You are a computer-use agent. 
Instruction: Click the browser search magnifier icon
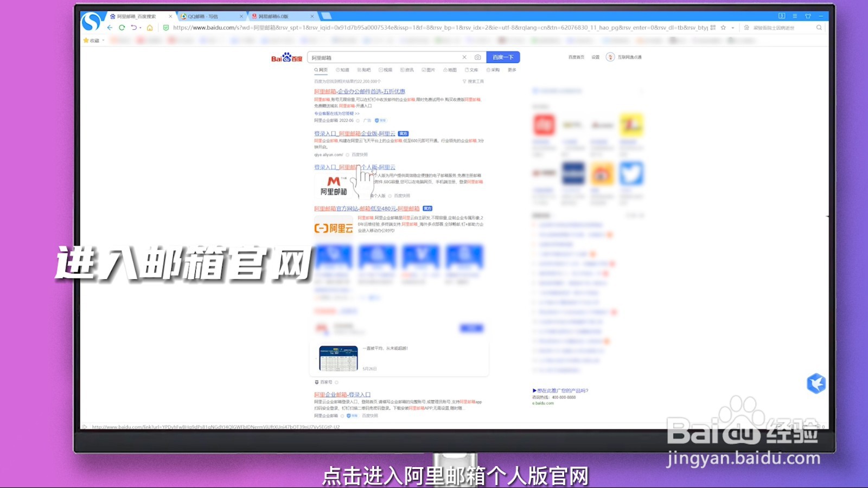click(x=819, y=28)
